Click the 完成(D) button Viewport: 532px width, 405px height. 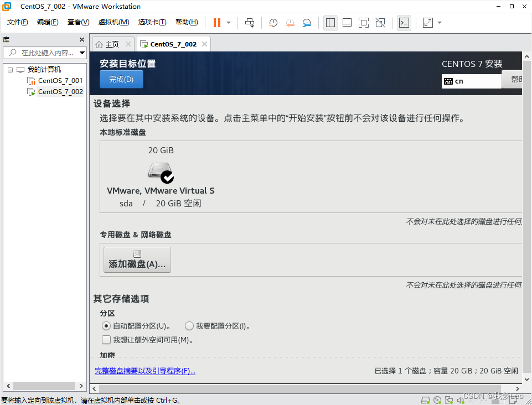coord(121,79)
